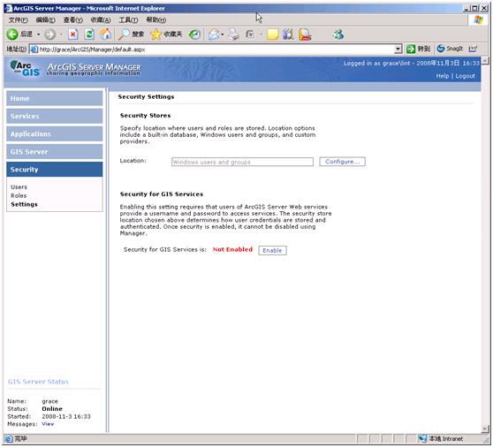The height and width of the screenshot is (448, 493).
Task: Click the user contacts toolbar icon
Action: click(x=305, y=34)
